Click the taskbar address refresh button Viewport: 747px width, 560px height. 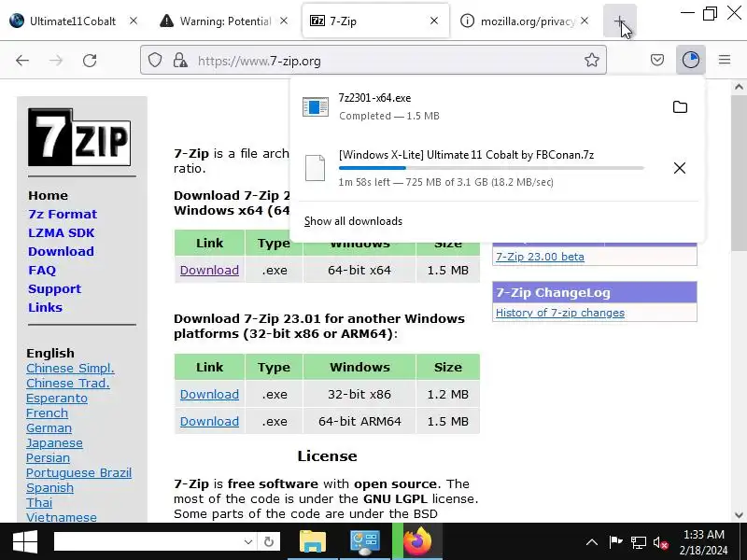[x=269, y=541]
